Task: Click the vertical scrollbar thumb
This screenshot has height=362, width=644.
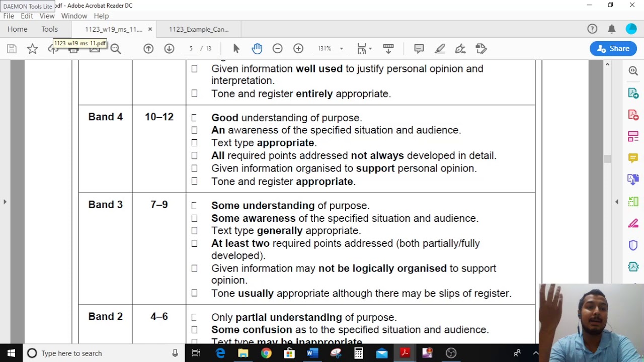Action: coord(607,159)
